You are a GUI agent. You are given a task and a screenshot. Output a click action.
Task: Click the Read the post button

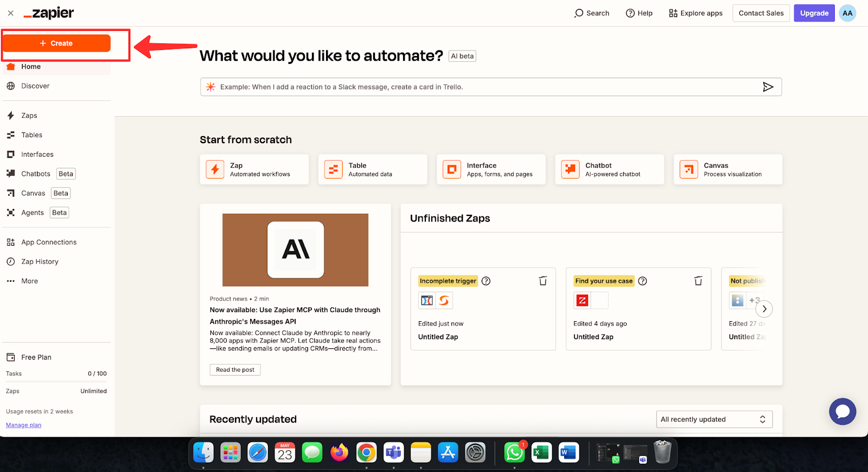click(x=235, y=370)
